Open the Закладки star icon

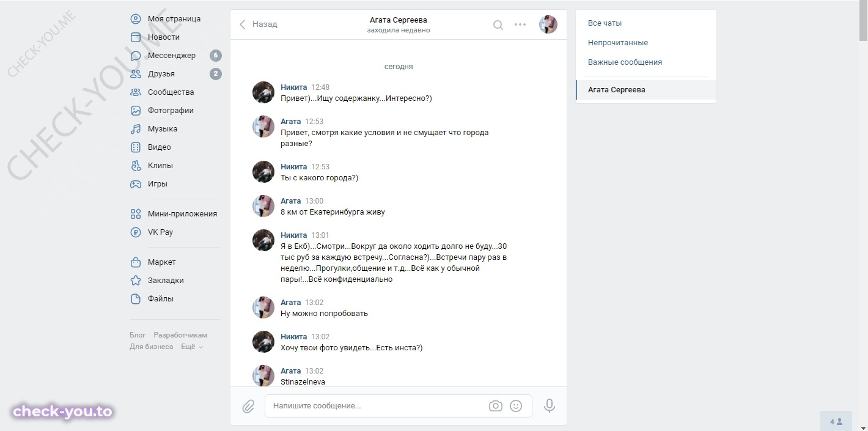[136, 281]
